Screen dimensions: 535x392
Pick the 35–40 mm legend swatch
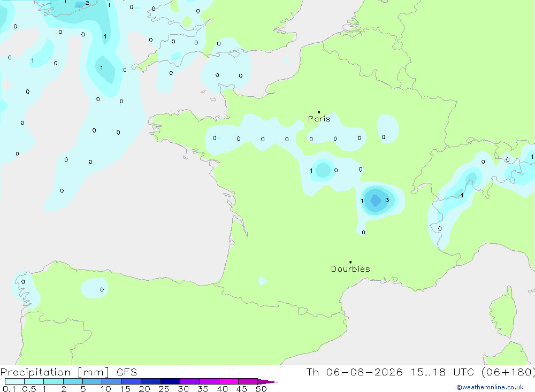(x=209, y=381)
